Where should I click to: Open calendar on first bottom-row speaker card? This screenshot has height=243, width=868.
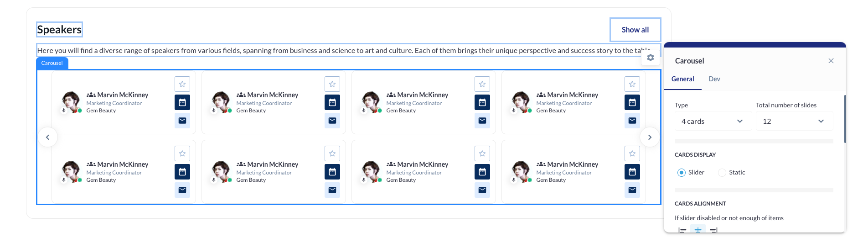coord(182,172)
